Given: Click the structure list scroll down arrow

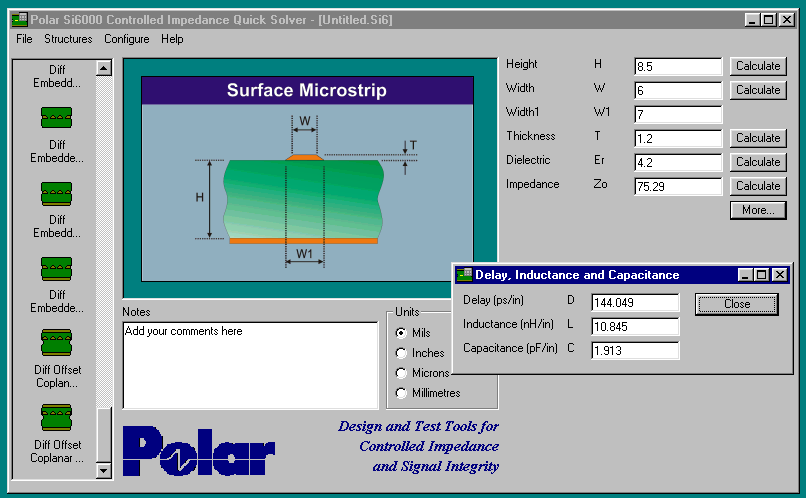Looking at the screenshot, I should (104, 470).
